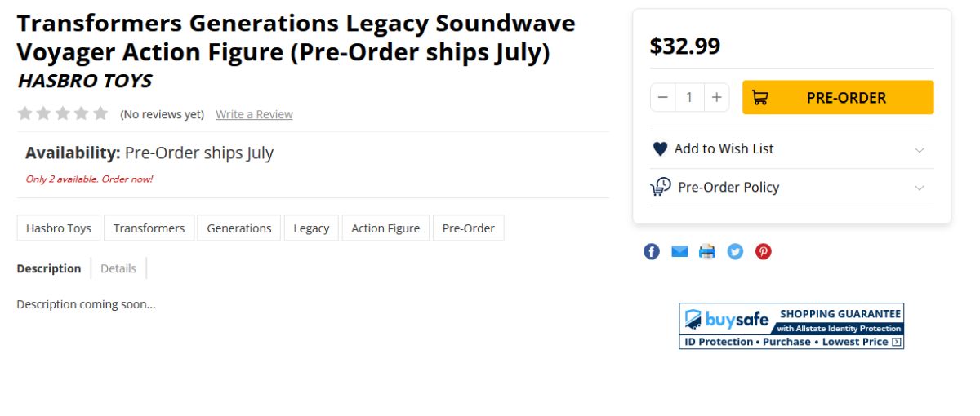The width and height of the screenshot is (980, 416).
Task: Switch to the Details tab
Action: coord(118,268)
